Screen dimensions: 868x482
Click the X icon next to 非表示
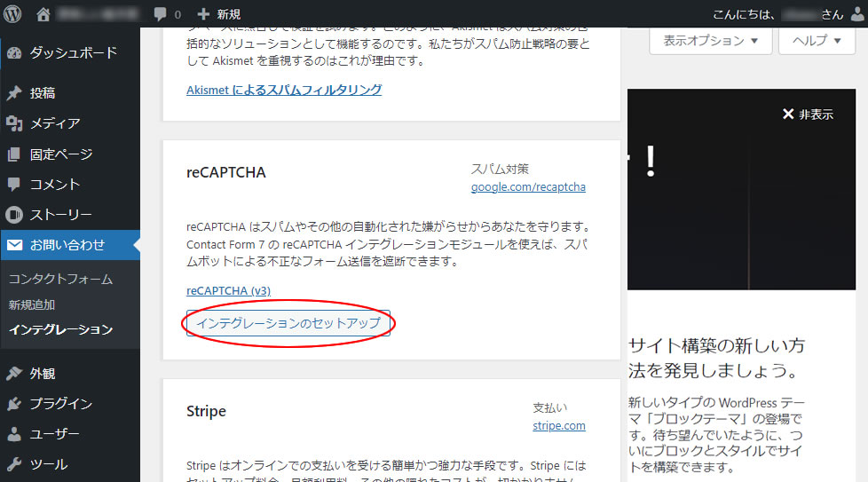click(x=788, y=114)
